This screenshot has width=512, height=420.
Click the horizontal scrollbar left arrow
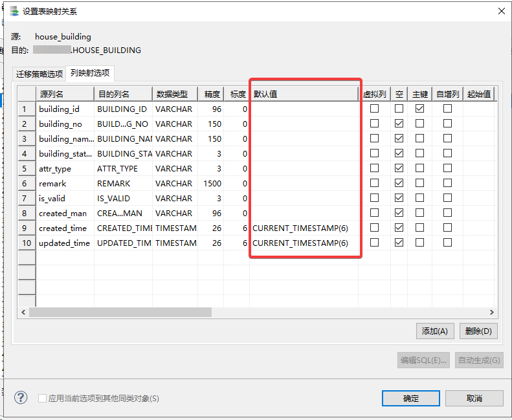(23, 312)
